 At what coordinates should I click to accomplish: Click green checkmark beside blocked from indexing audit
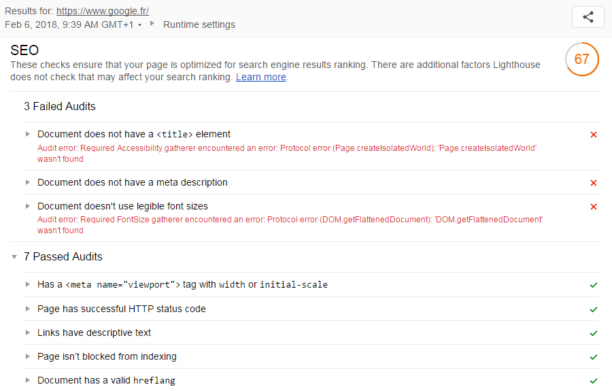[x=594, y=357]
